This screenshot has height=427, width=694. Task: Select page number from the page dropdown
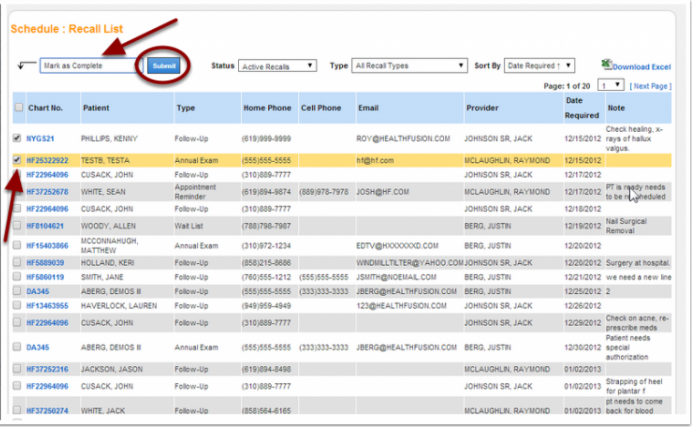pyautogui.click(x=610, y=86)
